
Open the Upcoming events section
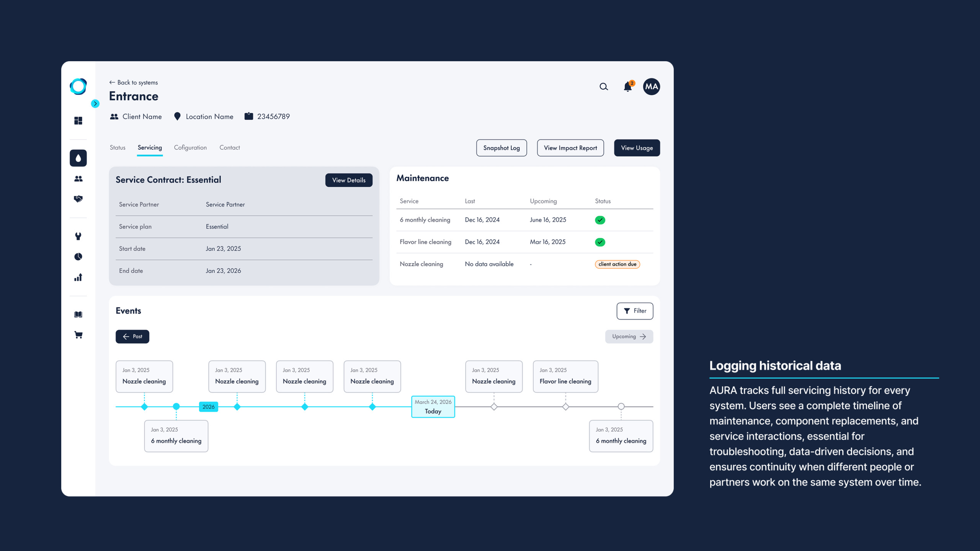629,336
